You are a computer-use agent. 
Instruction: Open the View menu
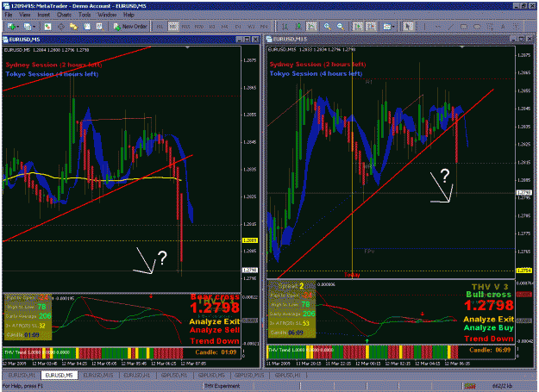(x=25, y=15)
